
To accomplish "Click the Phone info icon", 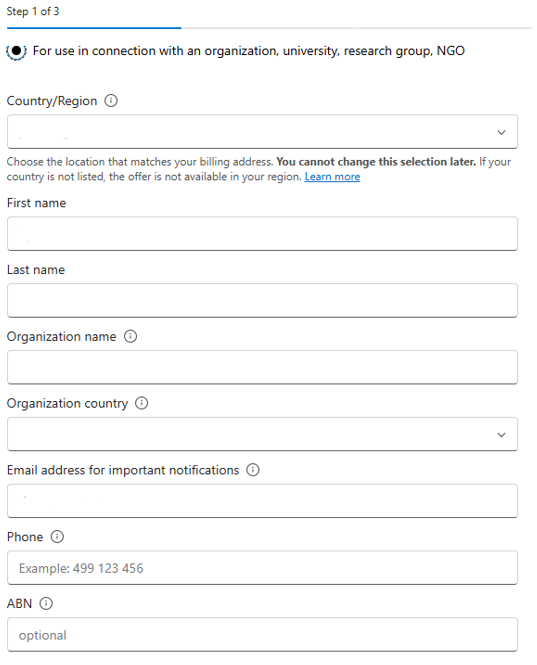I will 57,537.
